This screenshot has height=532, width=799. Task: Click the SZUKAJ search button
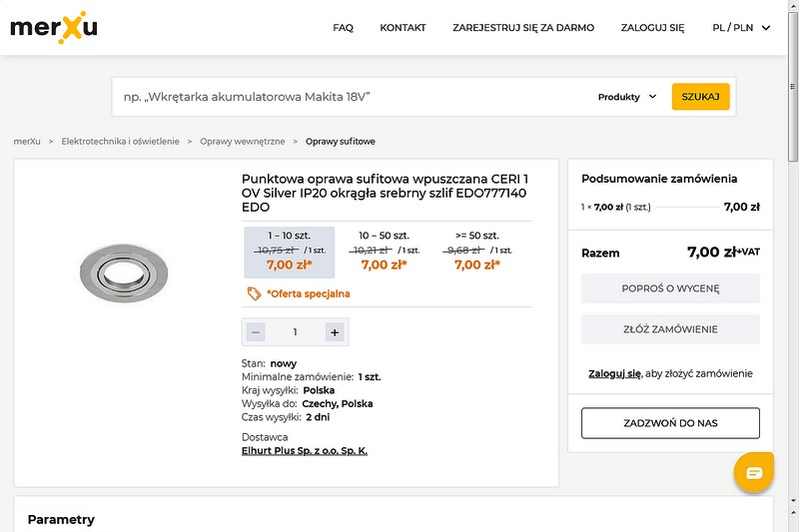(x=701, y=97)
